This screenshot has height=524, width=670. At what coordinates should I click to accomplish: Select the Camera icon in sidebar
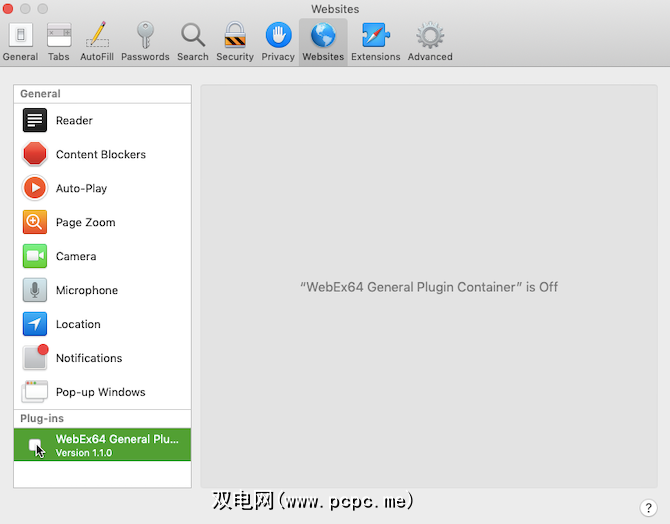pos(35,256)
